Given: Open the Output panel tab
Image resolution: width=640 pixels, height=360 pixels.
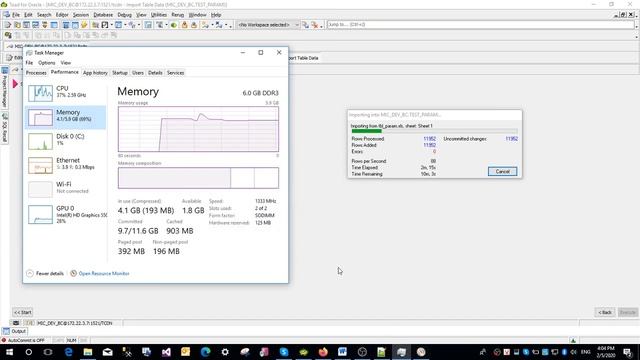Looking at the screenshot, I should [x=15, y=331].
